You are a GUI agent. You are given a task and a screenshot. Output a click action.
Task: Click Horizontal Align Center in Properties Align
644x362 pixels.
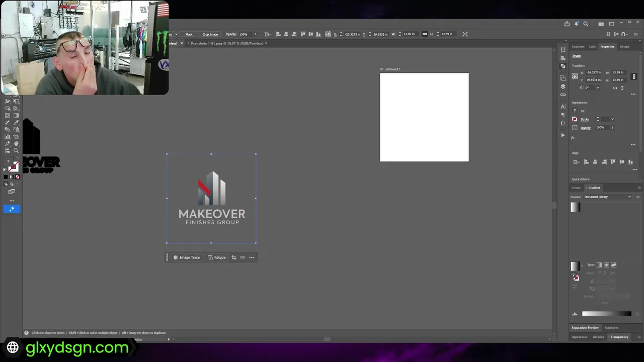tap(595, 162)
